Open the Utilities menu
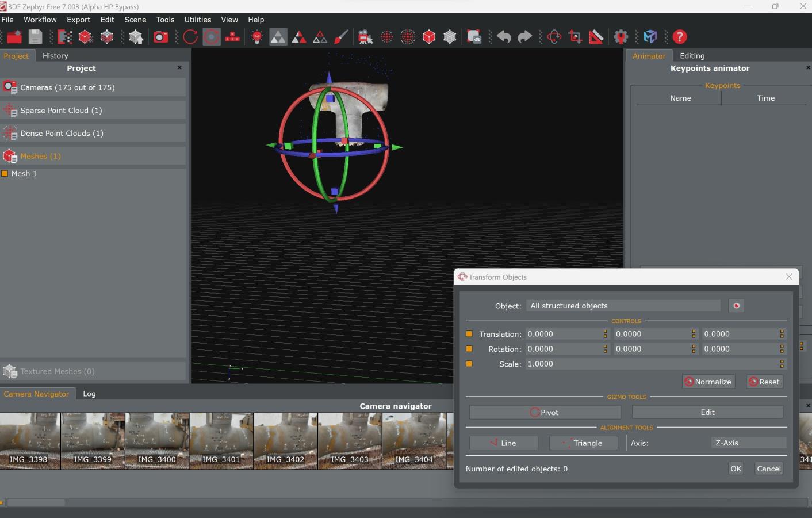Screen dimensions: 812x518 197,20
